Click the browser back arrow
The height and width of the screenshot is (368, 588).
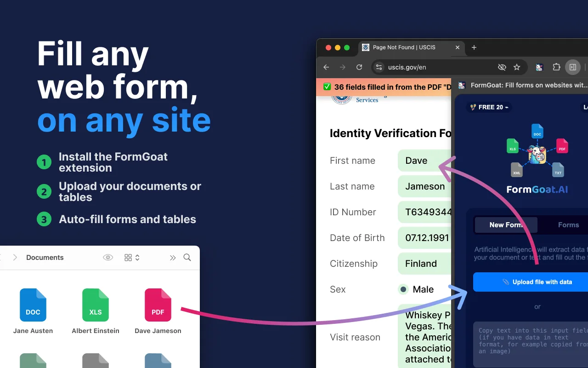point(326,67)
